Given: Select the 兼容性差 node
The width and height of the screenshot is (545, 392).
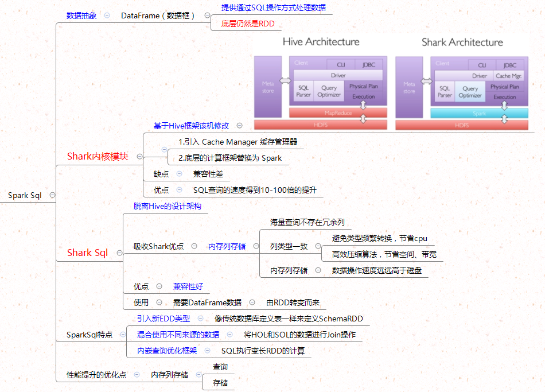Looking at the screenshot, I should (x=208, y=174).
